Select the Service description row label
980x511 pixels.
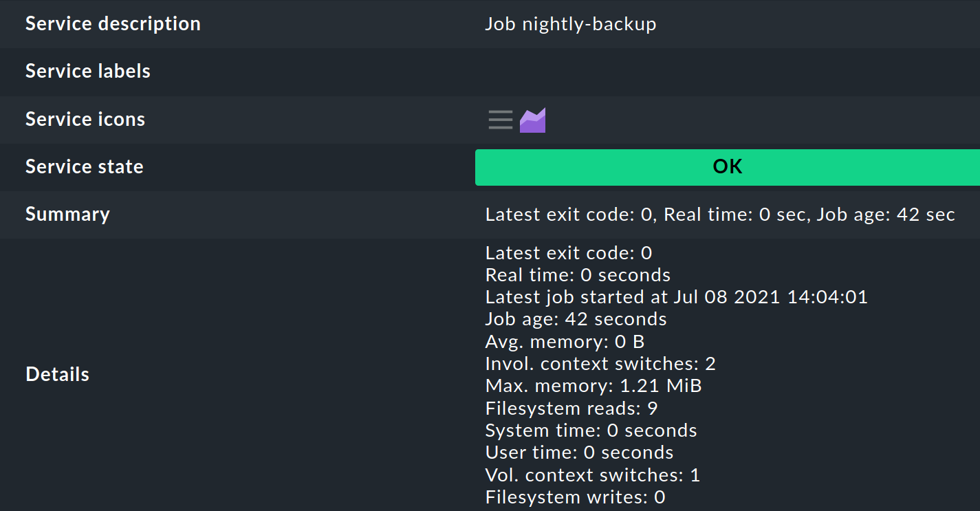[113, 23]
